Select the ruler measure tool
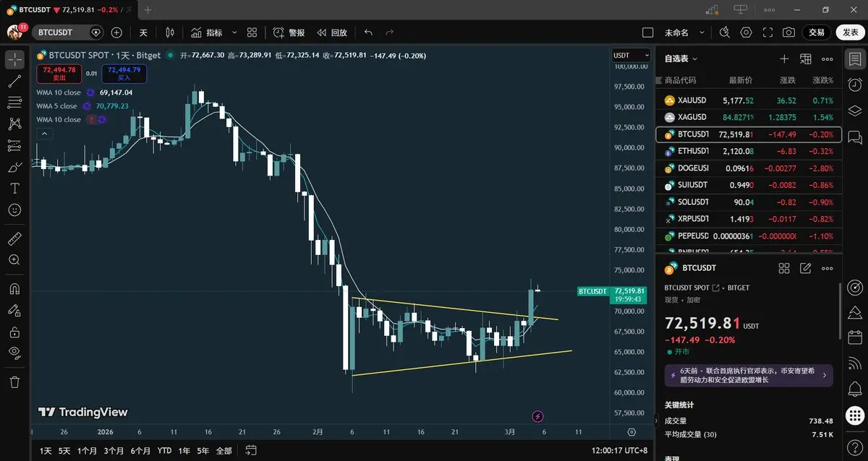The image size is (868, 461). (x=14, y=238)
